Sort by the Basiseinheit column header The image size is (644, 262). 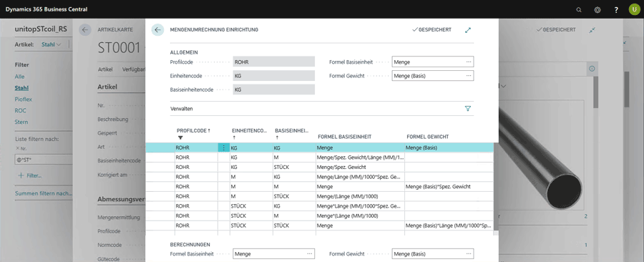point(292,130)
